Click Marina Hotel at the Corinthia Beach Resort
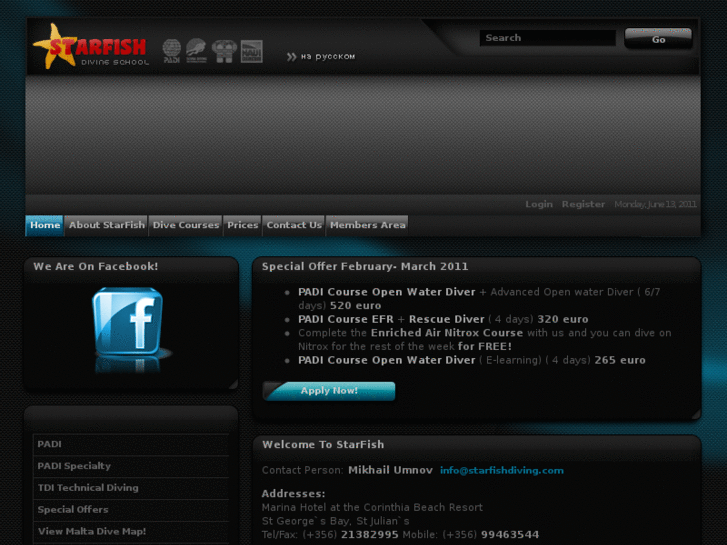 [372, 507]
